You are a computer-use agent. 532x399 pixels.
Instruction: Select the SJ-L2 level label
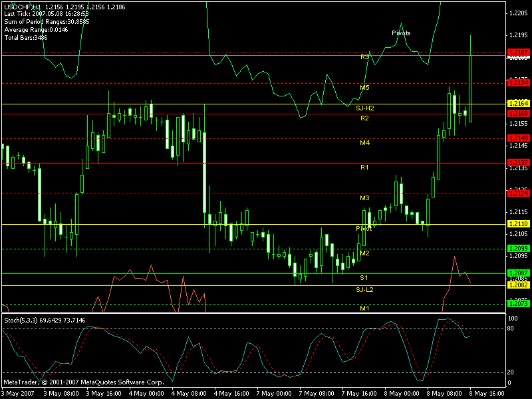pyautogui.click(x=364, y=290)
